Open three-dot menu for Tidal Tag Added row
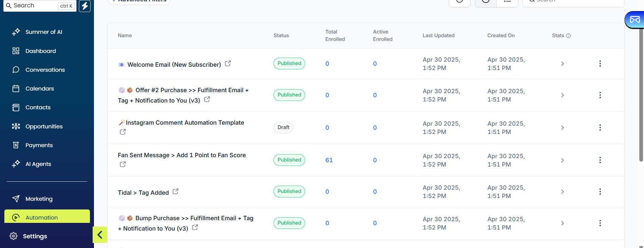This screenshot has width=644, height=248. 600,192
